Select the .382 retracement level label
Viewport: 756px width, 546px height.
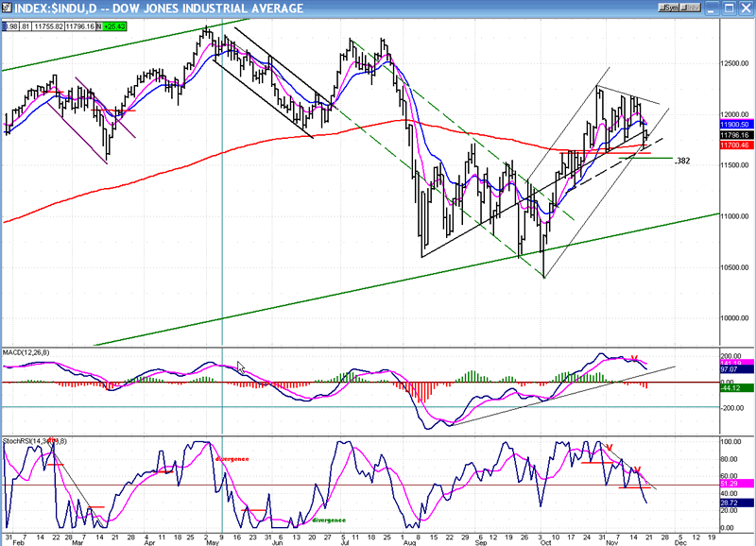[683, 162]
